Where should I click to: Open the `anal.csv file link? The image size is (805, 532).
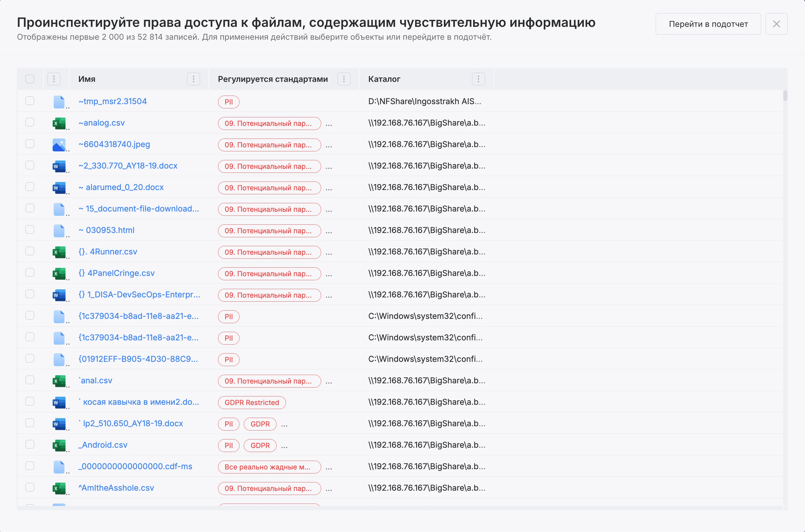(95, 380)
